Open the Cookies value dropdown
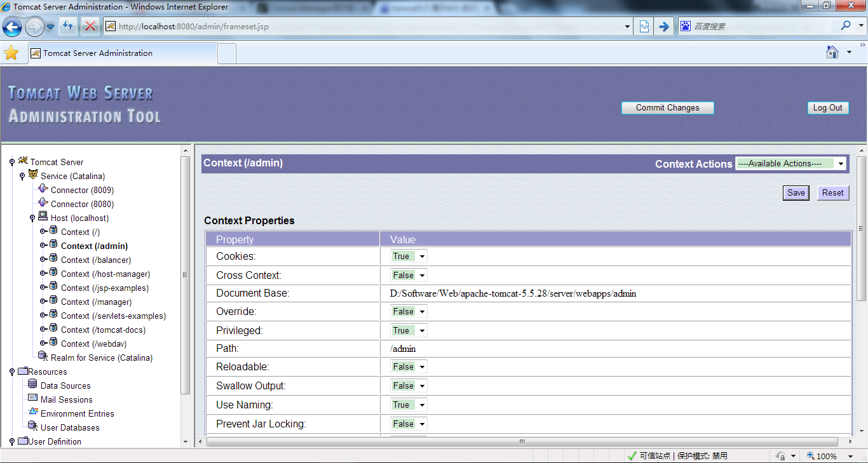This screenshot has height=463, width=868. (409, 257)
